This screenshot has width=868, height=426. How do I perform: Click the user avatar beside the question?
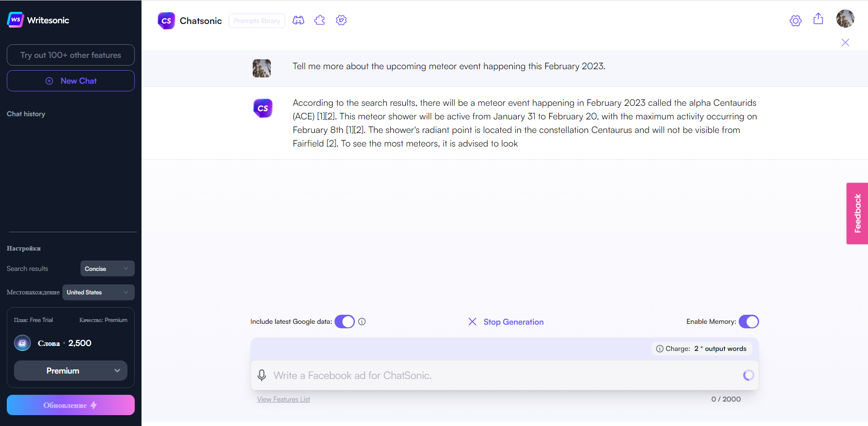262,68
